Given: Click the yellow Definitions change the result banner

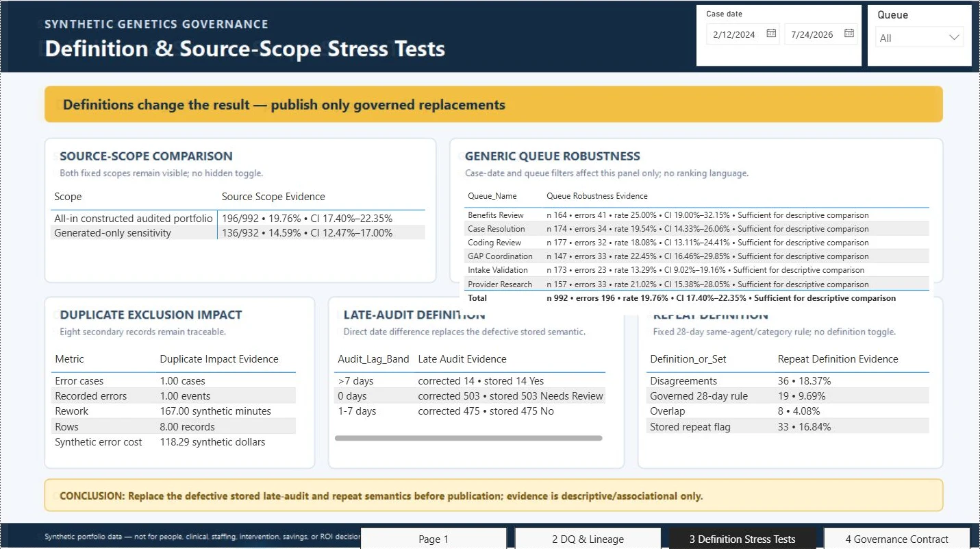Looking at the screenshot, I should (493, 104).
